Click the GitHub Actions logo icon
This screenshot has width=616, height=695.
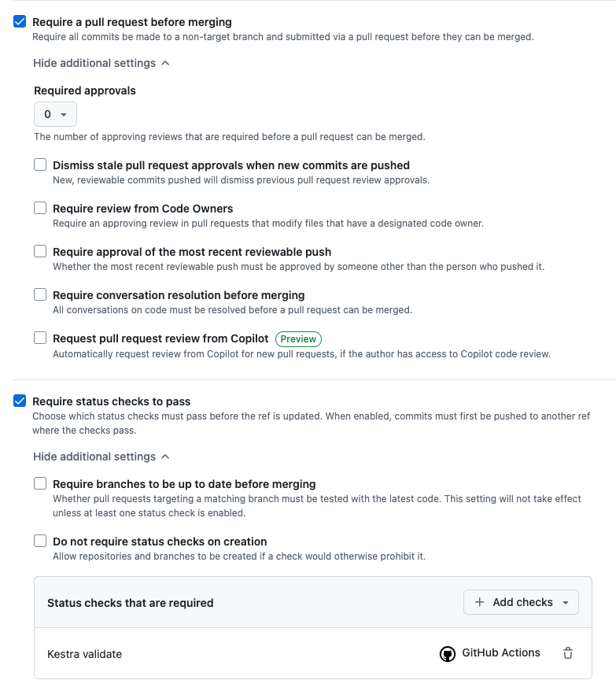click(x=448, y=654)
